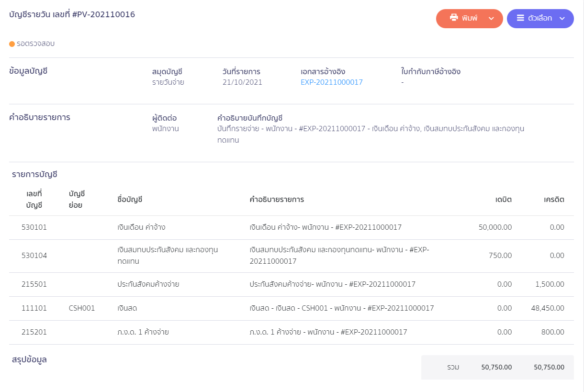Click account name เงินเดือน ค่าจ้าง
The width and height of the screenshot is (584, 392).
click(141, 227)
